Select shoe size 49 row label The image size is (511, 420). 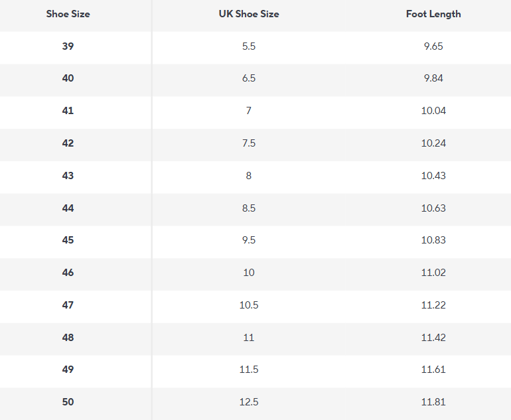tap(68, 370)
